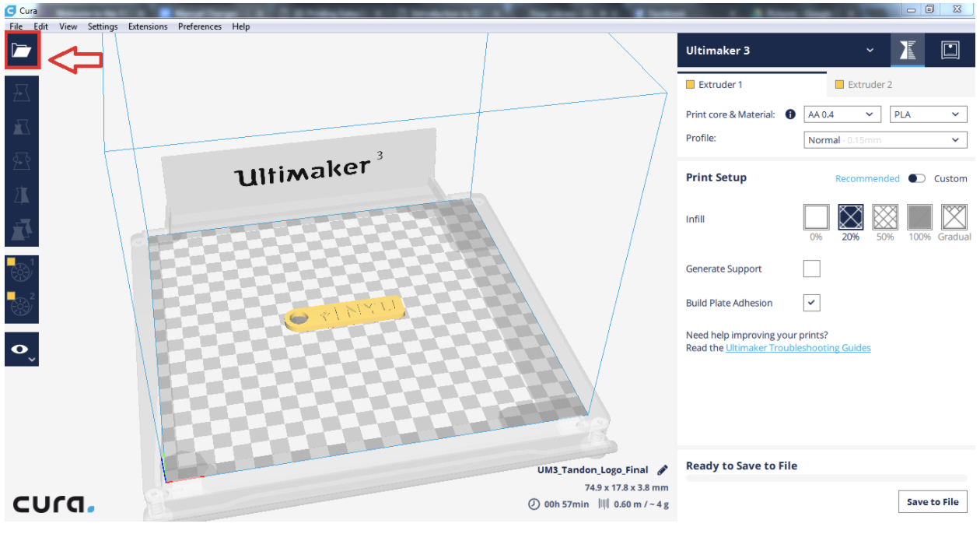Select the yellow keychain model on build plate
This screenshot has height=534, width=980.
point(345,311)
